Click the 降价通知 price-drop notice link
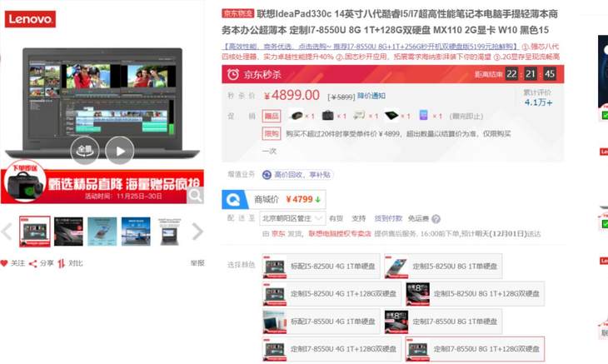 (371, 96)
